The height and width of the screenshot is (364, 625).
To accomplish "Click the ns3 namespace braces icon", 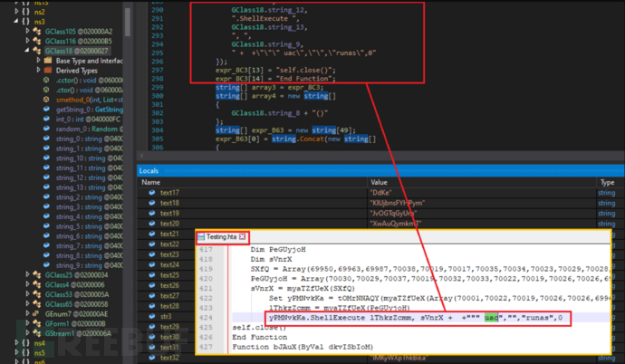I will pyautogui.click(x=26, y=22).
